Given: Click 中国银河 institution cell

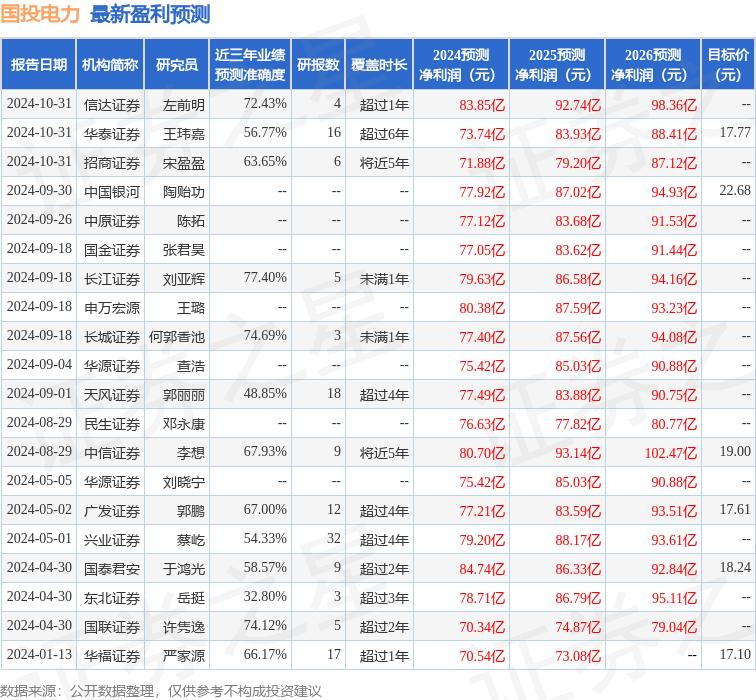Looking at the screenshot, I should point(112,191).
